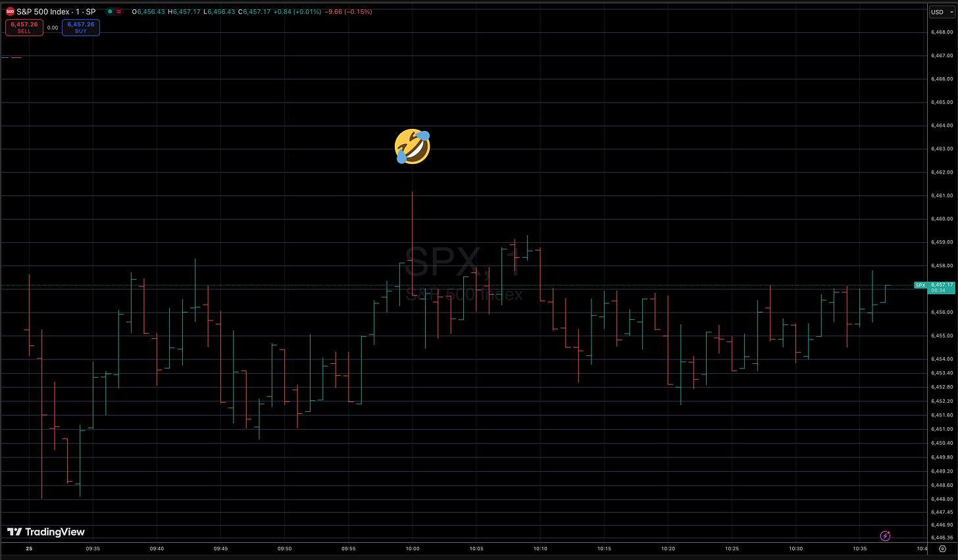Open the S&P 500 Index symbol title

point(56,12)
